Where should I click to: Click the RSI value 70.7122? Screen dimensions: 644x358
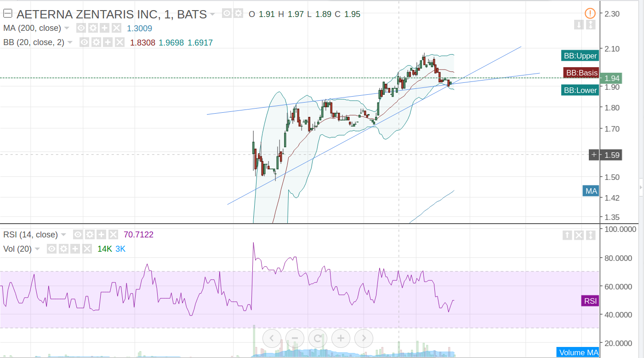[x=138, y=235]
